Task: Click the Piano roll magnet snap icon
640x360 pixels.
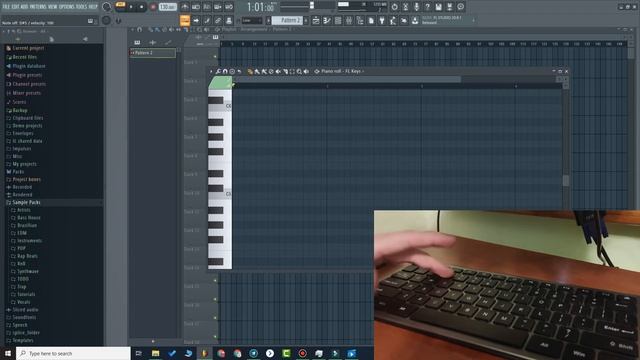Action: click(x=225, y=71)
